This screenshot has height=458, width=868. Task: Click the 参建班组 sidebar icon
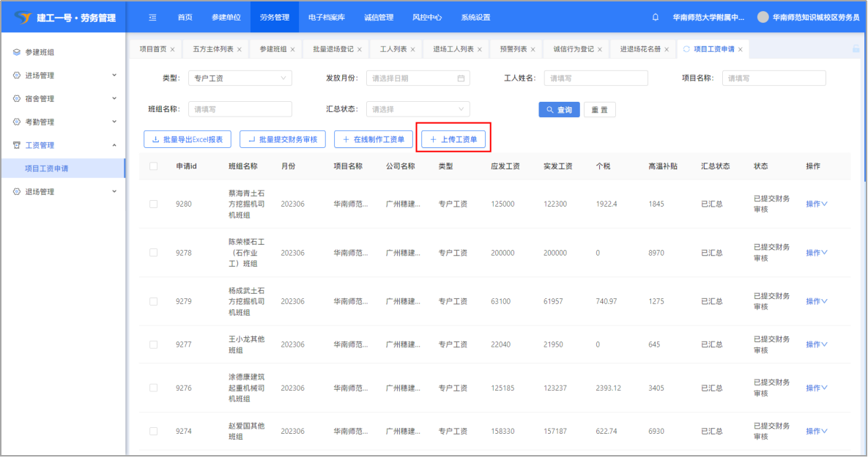pyautogui.click(x=17, y=52)
